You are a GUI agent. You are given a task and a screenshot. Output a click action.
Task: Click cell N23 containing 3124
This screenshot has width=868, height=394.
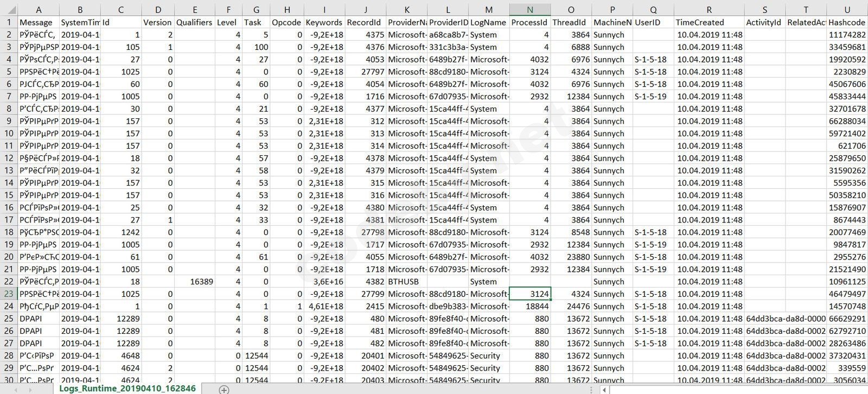[x=530, y=294]
